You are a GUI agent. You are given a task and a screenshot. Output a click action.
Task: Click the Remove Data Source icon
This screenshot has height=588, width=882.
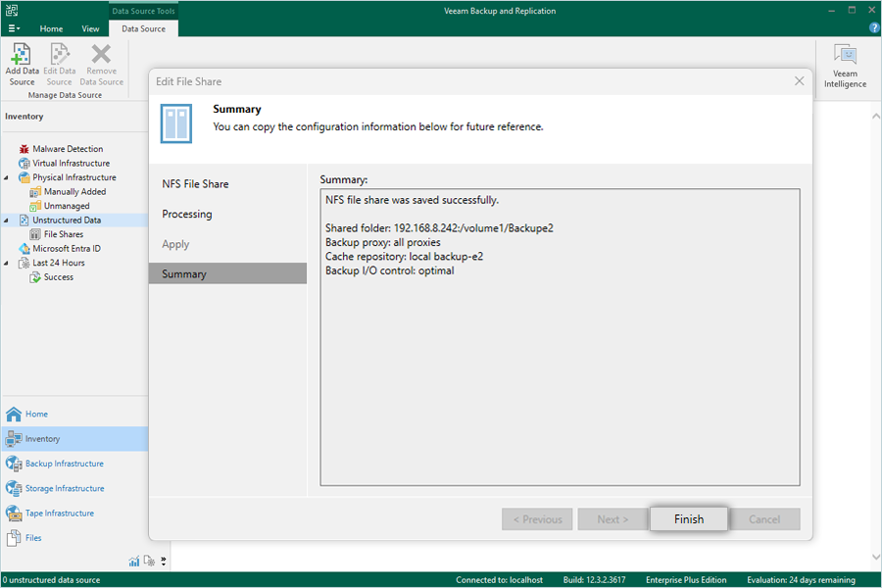coord(101,55)
